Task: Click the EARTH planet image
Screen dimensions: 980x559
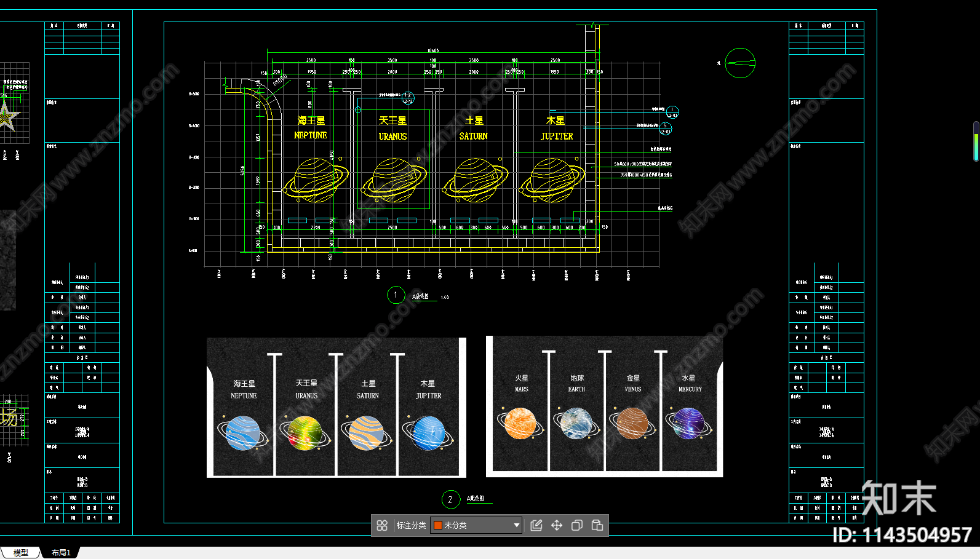Action: 576,423
